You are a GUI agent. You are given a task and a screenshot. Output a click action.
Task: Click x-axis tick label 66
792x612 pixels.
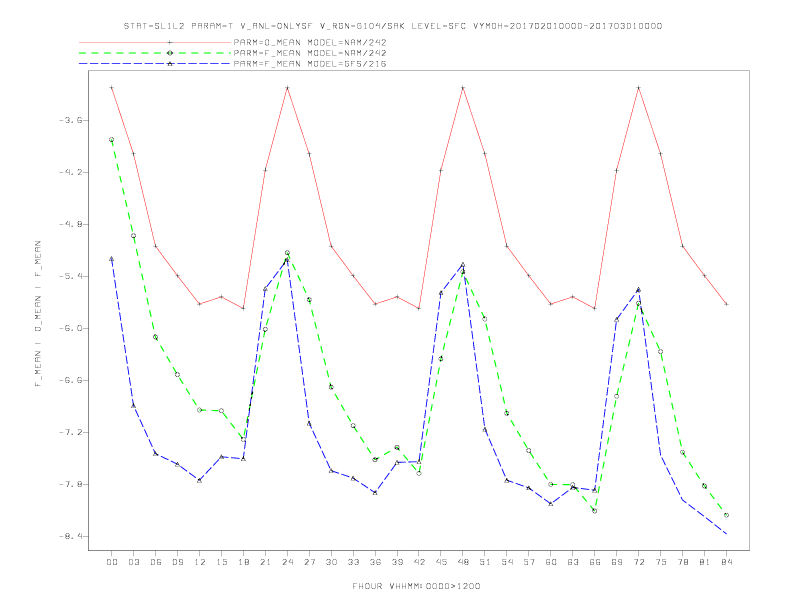click(595, 562)
